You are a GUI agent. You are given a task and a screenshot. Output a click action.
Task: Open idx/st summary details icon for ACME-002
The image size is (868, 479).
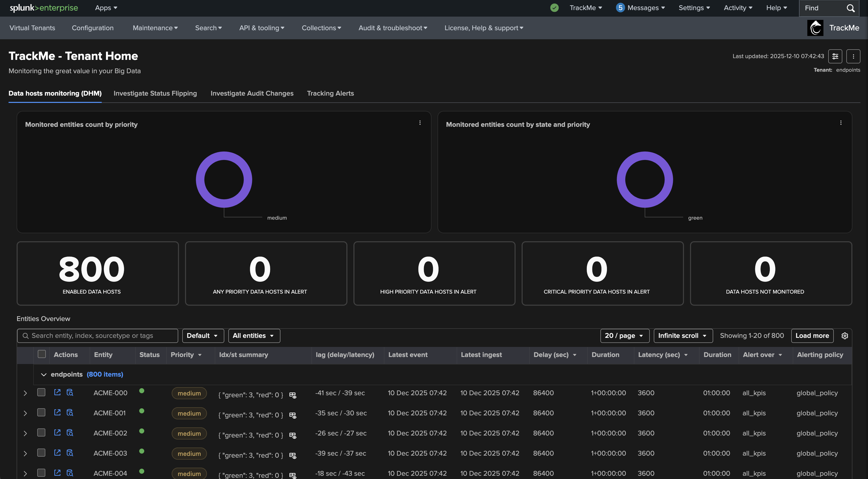293,435
